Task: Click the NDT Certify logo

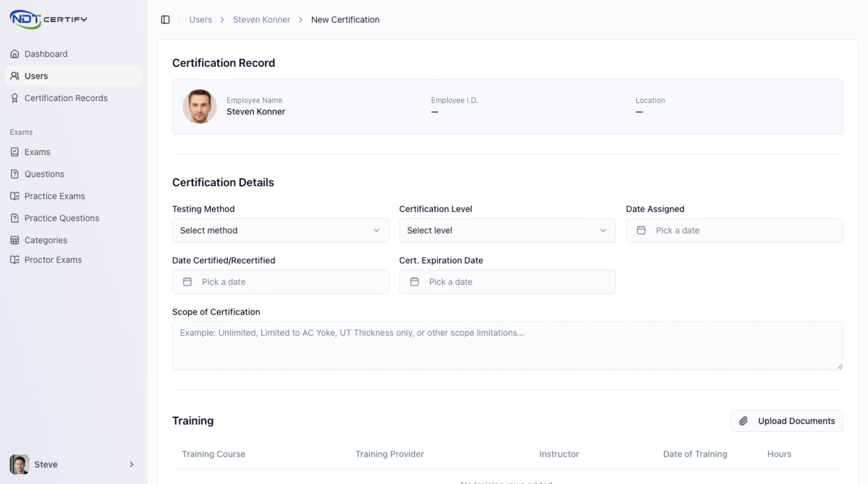Action: coord(48,19)
